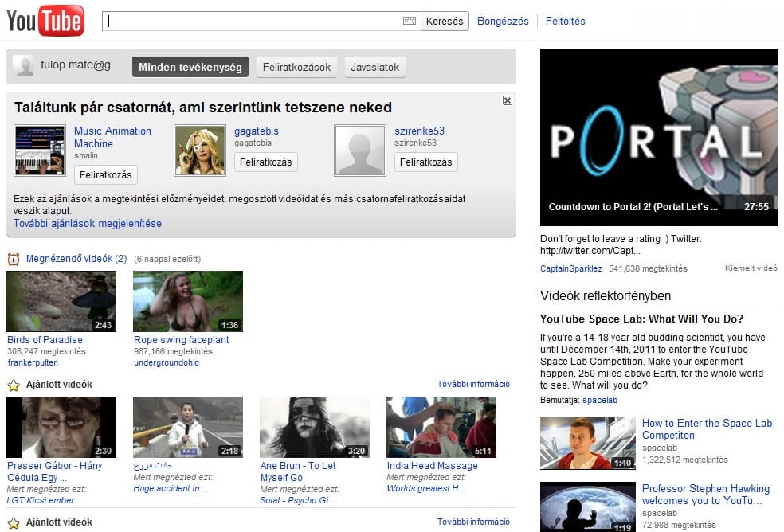Screen dimensions: 784x532
Task: Open szirenke53 channel name link
Action: pos(419,131)
